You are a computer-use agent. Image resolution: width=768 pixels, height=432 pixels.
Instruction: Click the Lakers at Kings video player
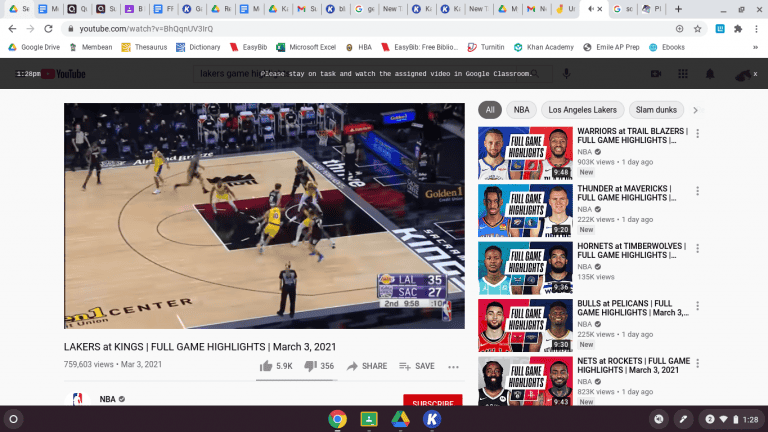tap(265, 216)
